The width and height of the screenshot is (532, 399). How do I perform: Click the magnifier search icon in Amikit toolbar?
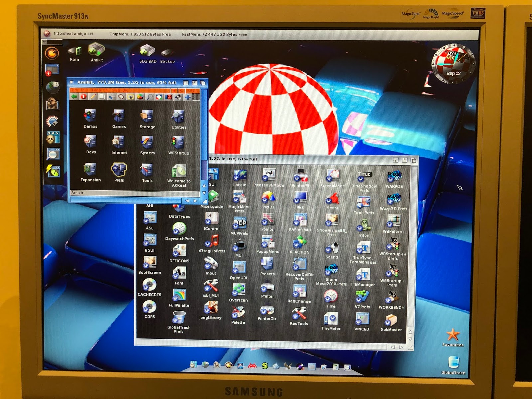point(150,97)
